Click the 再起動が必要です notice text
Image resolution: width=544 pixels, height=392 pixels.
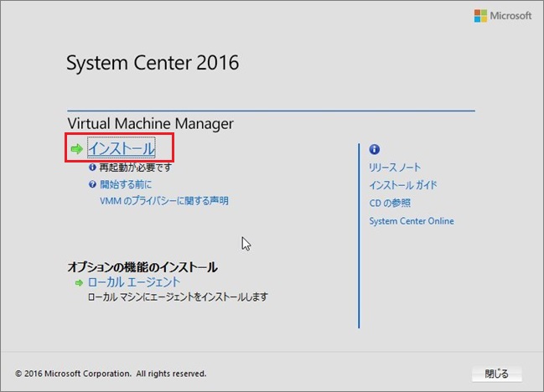[x=136, y=168]
